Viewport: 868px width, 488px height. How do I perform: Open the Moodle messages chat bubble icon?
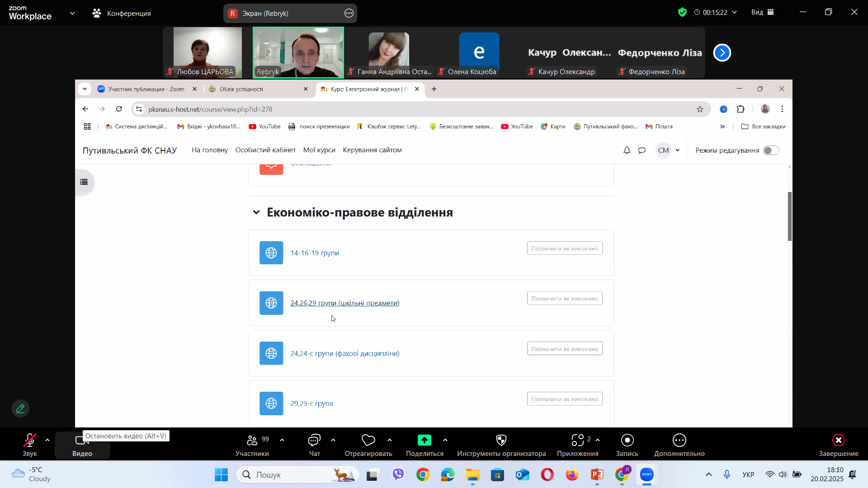(x=642, y=150)
